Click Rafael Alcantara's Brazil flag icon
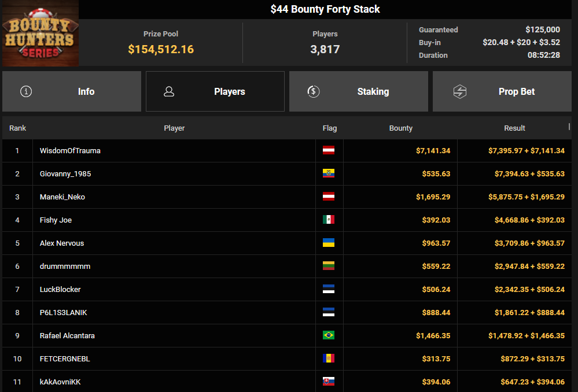This screenshot has height=392, width=578. tap(329, 335)
